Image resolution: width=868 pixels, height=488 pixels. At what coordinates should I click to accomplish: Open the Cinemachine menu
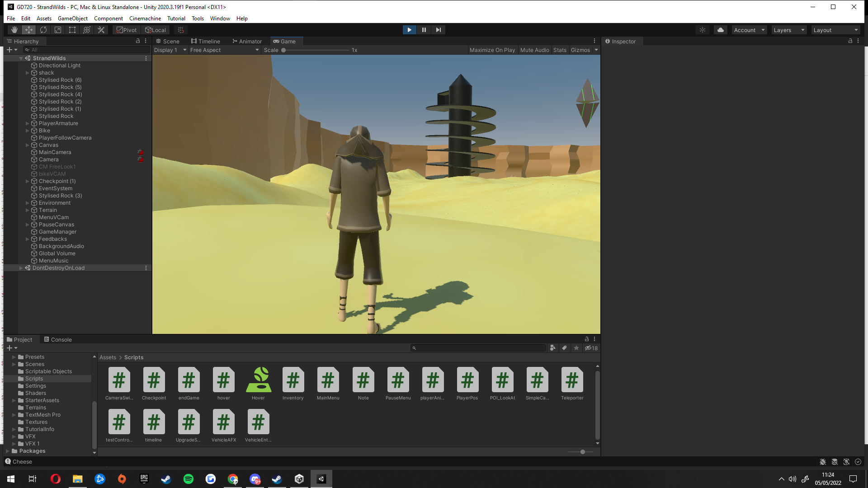coord(145,19)
